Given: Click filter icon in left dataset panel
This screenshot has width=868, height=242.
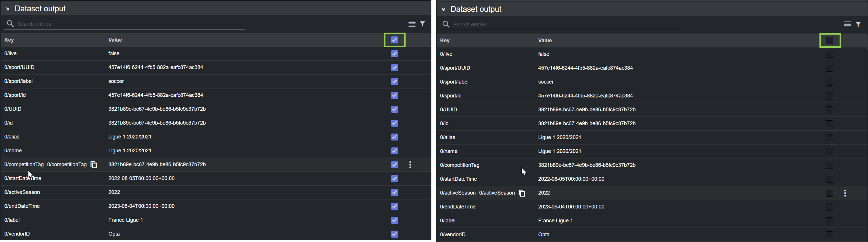Looking at the screenshot, I should tap(422, 24).
